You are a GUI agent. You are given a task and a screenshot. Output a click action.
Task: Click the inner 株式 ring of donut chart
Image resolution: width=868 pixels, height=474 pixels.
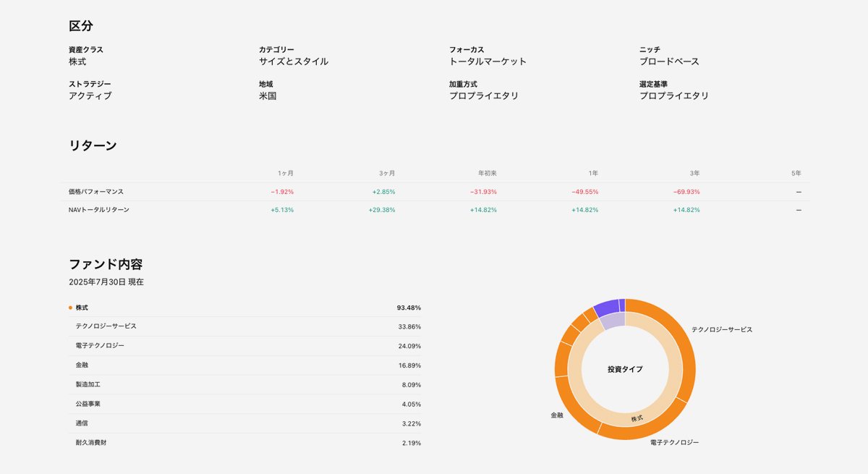click(637, 418)
